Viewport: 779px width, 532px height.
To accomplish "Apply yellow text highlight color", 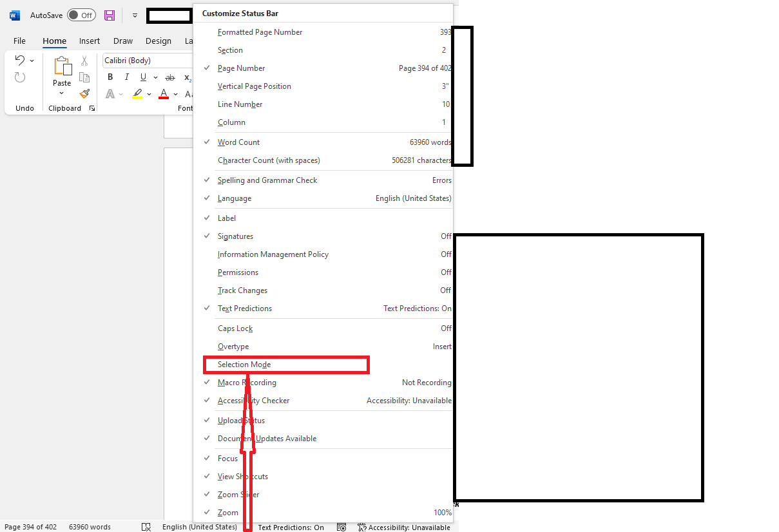I will click(x=137, y=94).
